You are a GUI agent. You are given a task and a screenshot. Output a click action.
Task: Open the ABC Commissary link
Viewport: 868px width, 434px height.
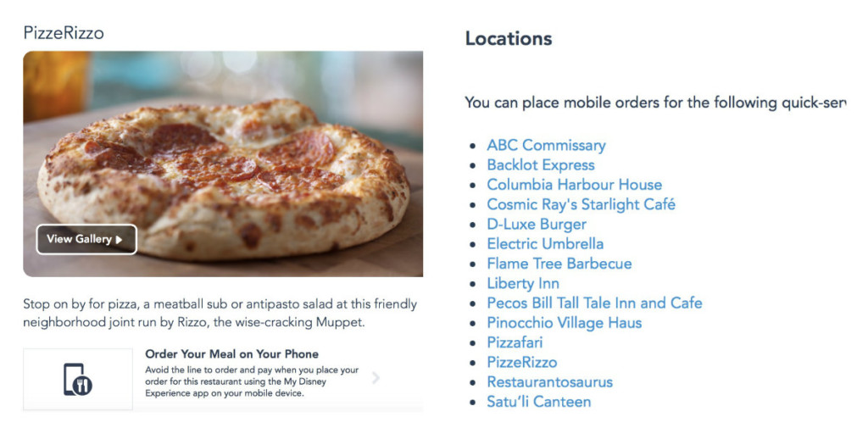(546, 145)
